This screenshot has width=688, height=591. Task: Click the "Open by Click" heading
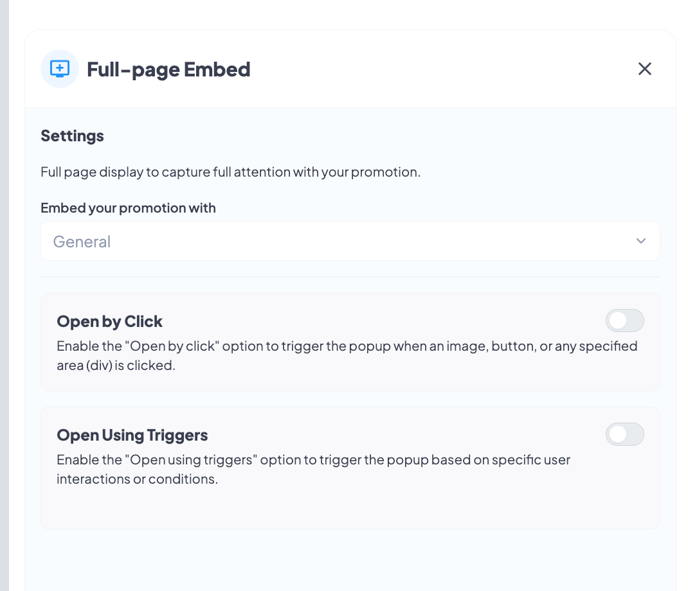[x=110, y=322]
